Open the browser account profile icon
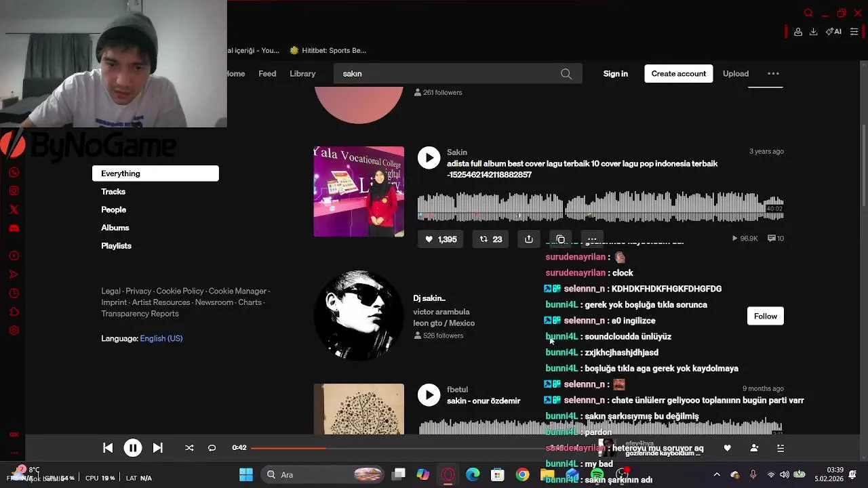Screen dimensions: 868x488 click(798, 32)
